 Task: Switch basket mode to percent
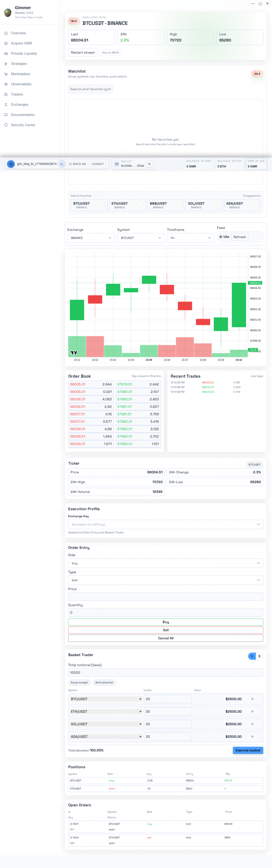click(x=252, y=656)
